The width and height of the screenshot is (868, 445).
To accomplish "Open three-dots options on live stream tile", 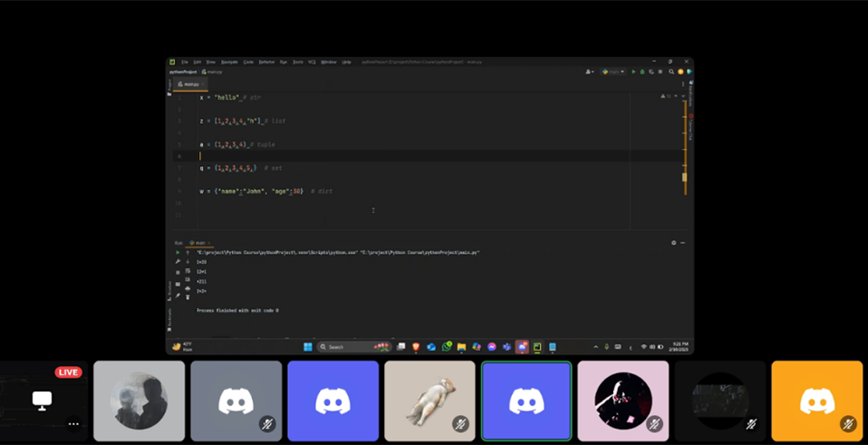I will (73, 423).
